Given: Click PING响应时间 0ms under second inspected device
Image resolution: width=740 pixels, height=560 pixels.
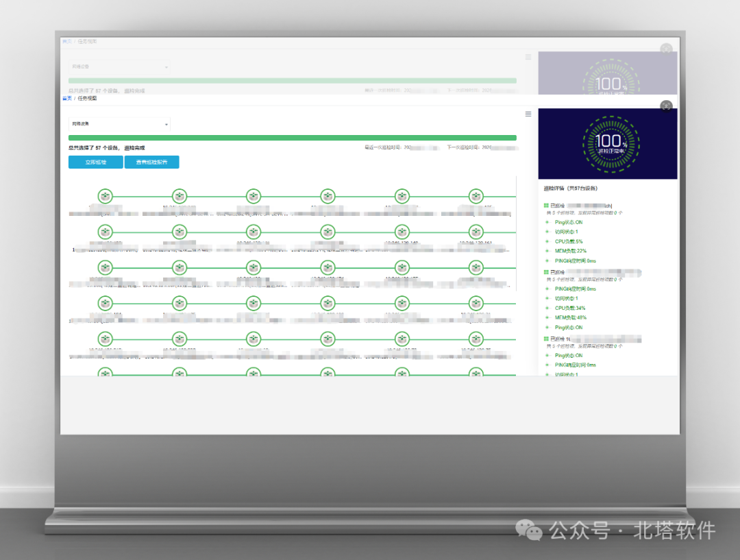Looking at the screenshot, I should [576, 289].
